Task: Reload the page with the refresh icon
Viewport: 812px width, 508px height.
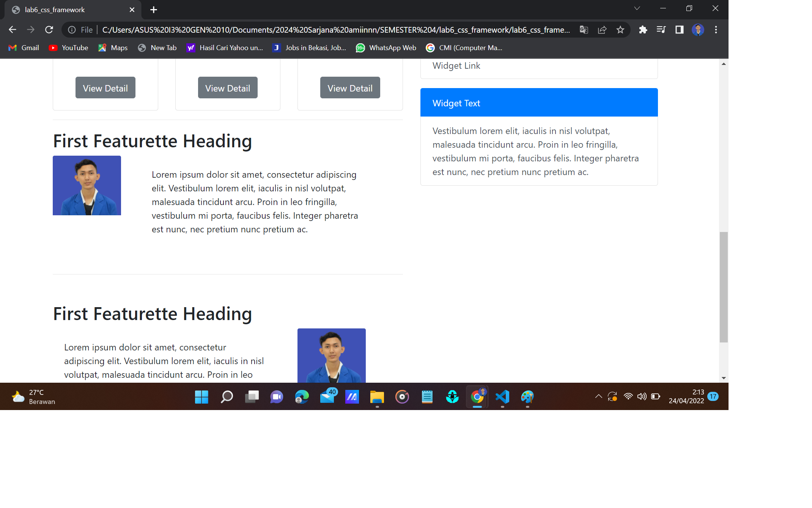Action: [49, 30]
